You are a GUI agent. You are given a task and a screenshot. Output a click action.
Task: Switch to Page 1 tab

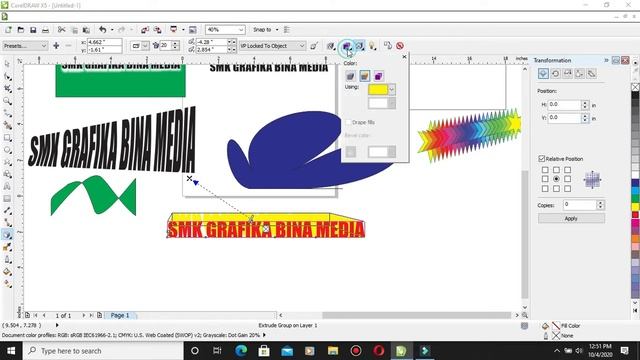coord(120,316)
